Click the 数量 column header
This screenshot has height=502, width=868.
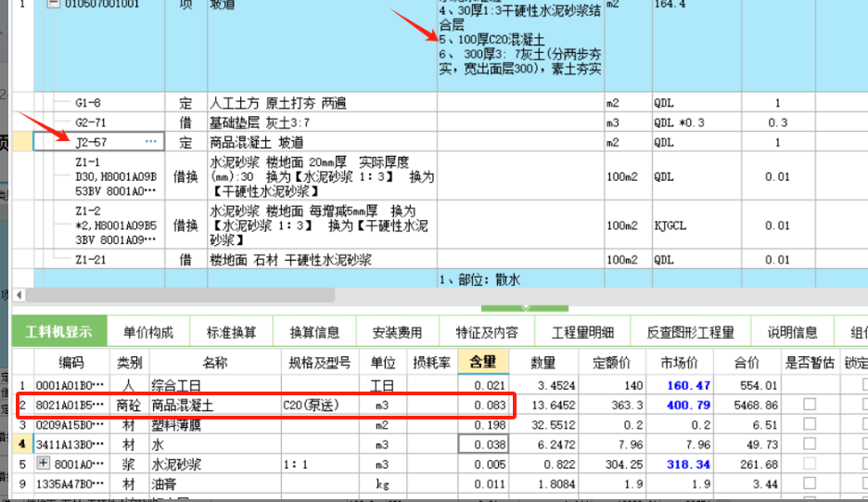coord(543,363)
